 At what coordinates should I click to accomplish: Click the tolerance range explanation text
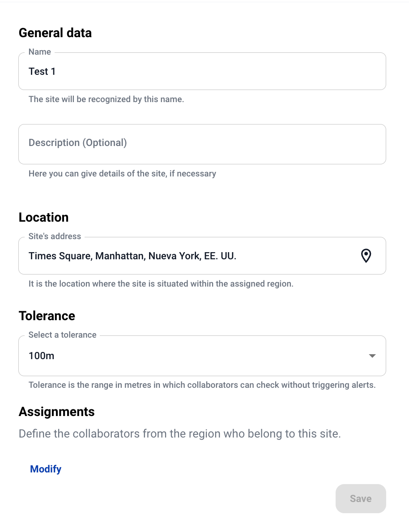pos(202,385)
